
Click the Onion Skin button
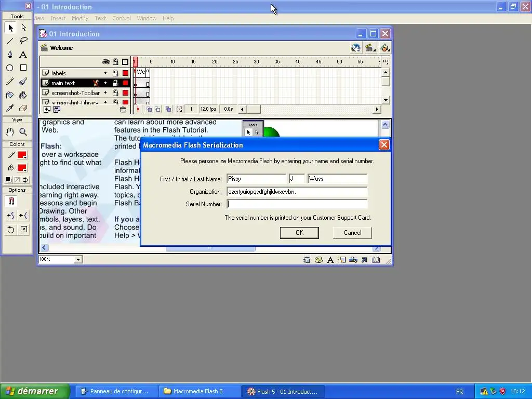tap(149, 109)
